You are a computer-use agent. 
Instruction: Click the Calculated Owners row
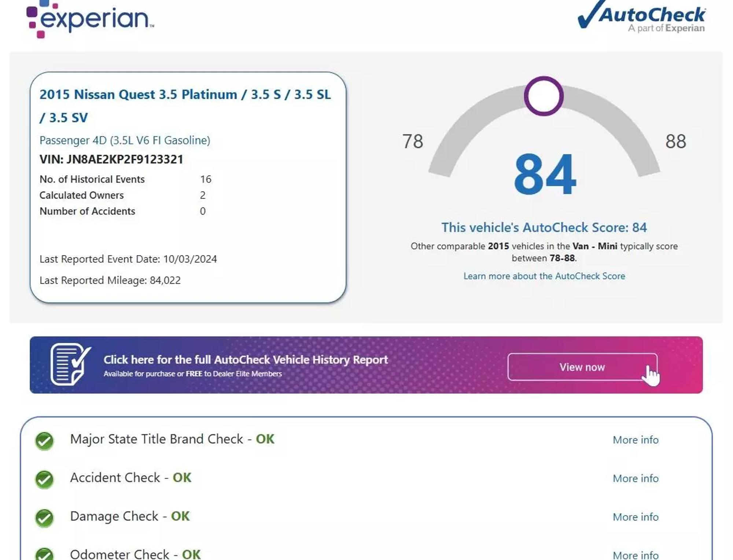pyautogui.click(x=122, y=195)
